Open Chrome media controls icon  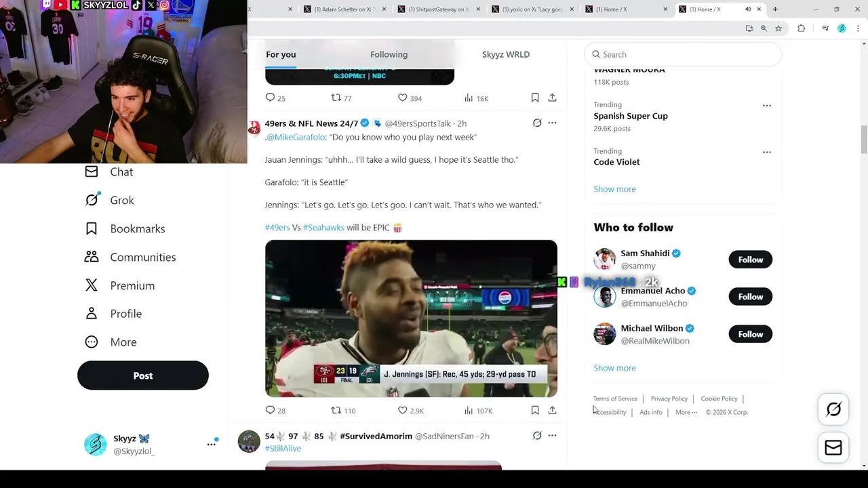(x=825, y=28)
